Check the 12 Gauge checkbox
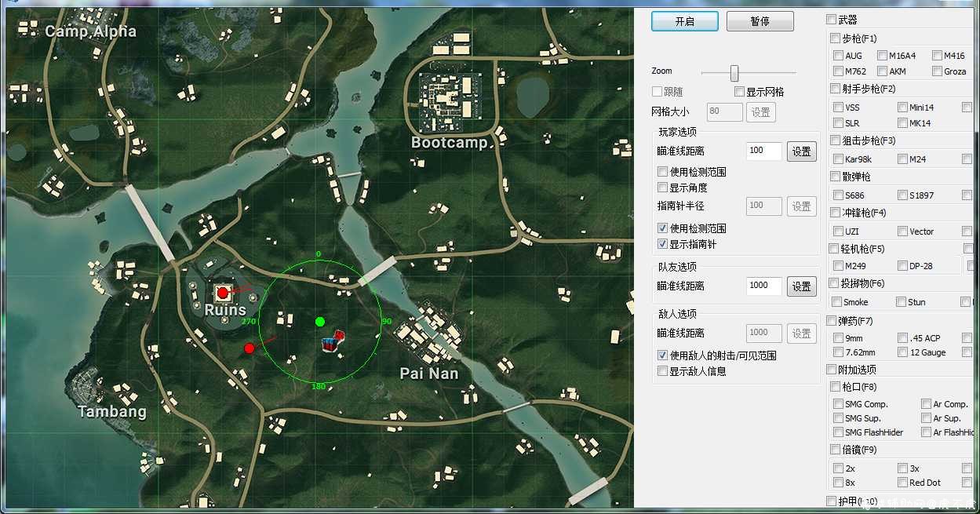This screenshot has width=980, height=514. (x=902, y=352)
